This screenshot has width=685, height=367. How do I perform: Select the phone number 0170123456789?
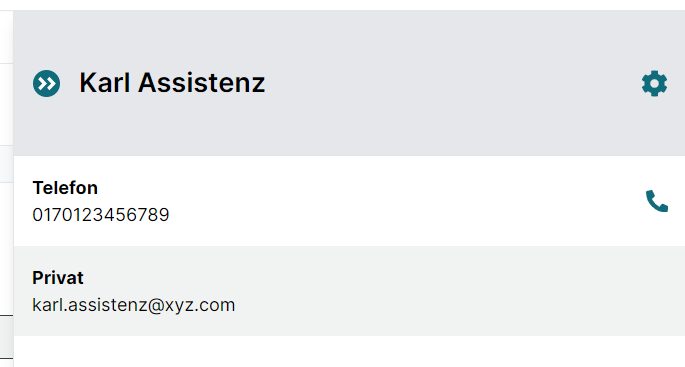click(101, 215)
